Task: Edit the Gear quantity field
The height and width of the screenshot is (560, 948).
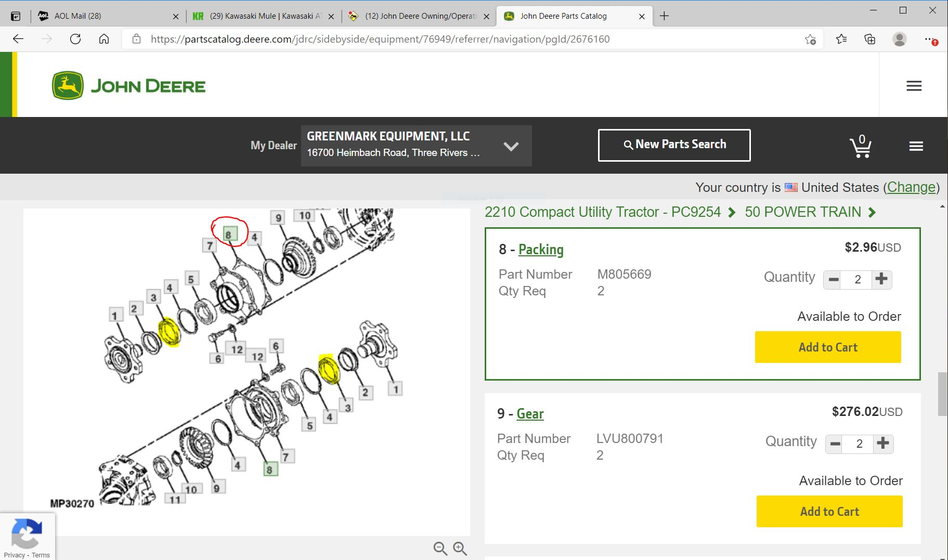Action: (x=859, y=444)
